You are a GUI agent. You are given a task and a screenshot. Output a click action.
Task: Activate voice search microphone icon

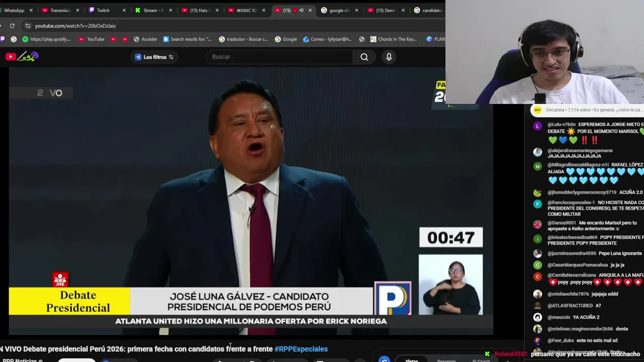point(389,57)
